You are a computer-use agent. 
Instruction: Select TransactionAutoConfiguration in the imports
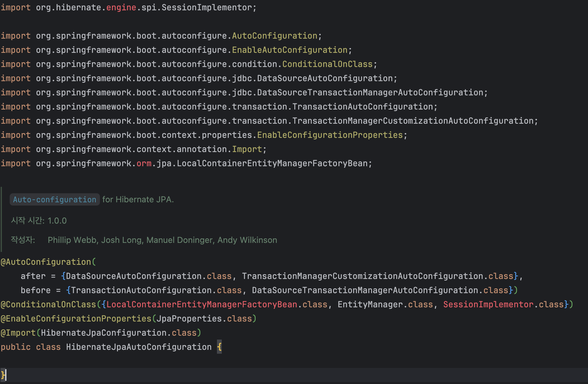364,106
